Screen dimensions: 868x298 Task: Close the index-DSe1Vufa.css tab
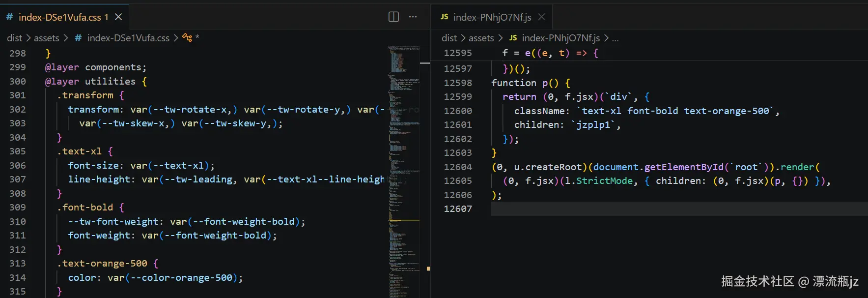pyautogui.click(x=118, y=17)
